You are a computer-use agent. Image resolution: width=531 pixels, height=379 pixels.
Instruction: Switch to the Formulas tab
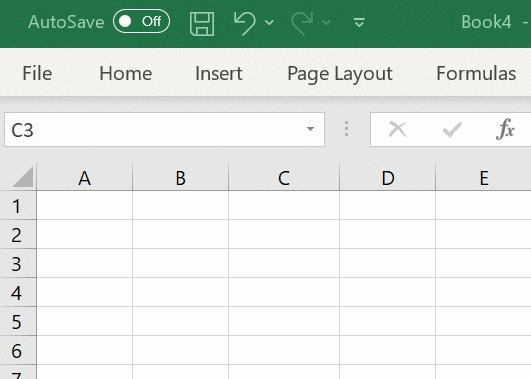pos(476,73)
